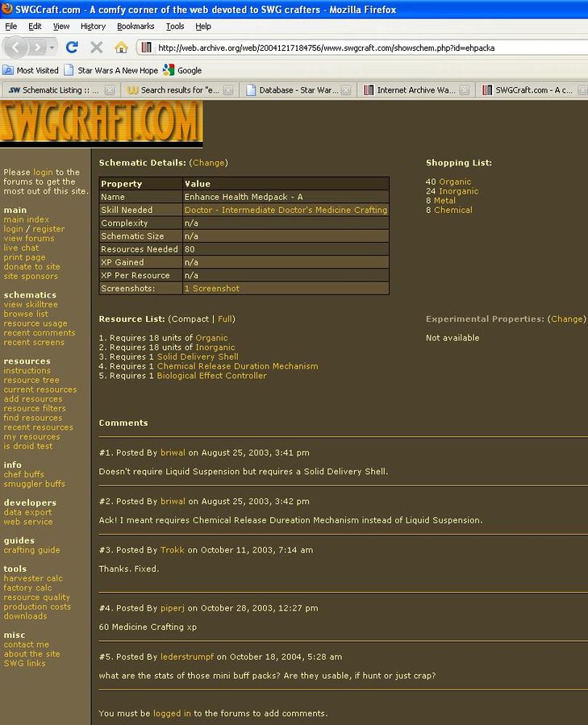Open the Most Visited bookmarks folder
The image size is (588, 725).
pyautogui.click(x=31, y=70)
